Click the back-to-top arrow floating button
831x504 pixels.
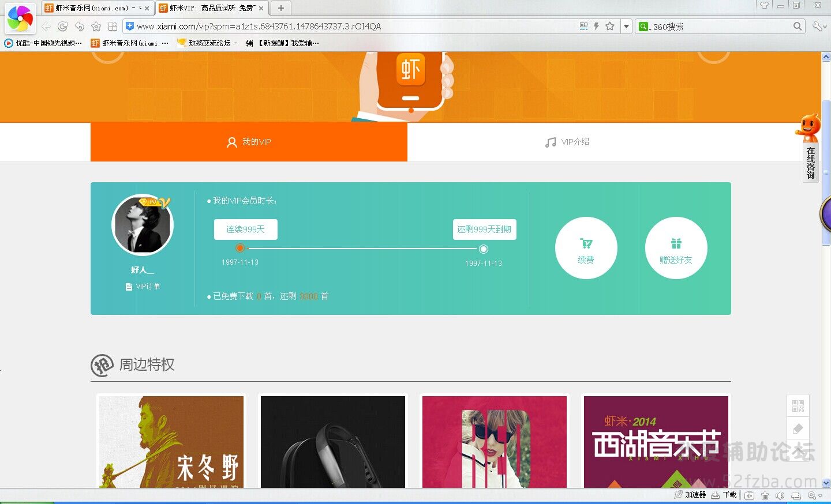(798, 450)
